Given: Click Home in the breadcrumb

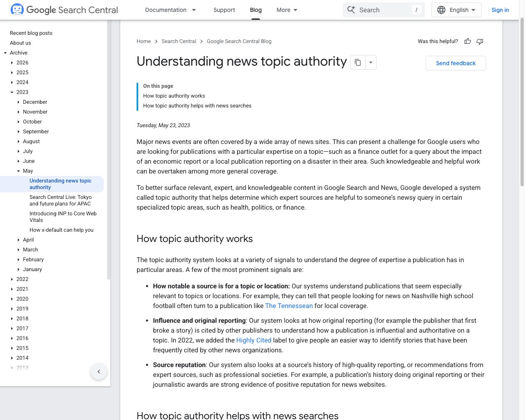Looking at the screenshot, I should click(144, 41).
